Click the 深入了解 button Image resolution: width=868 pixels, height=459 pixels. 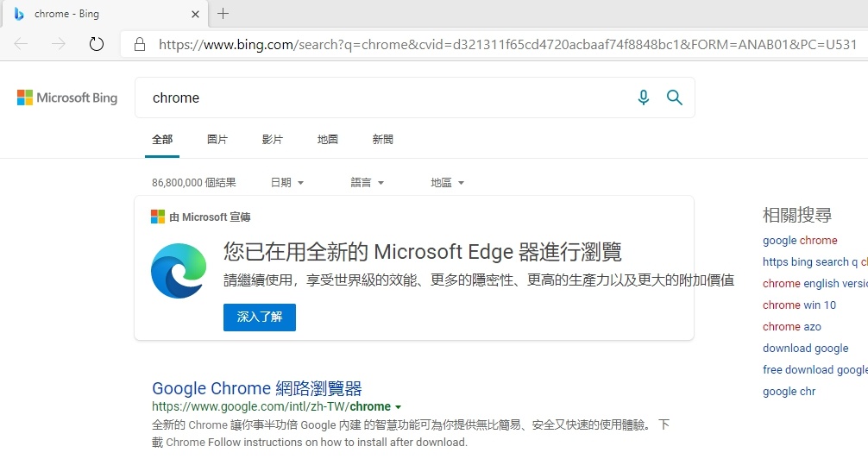(x=260, y=317)
